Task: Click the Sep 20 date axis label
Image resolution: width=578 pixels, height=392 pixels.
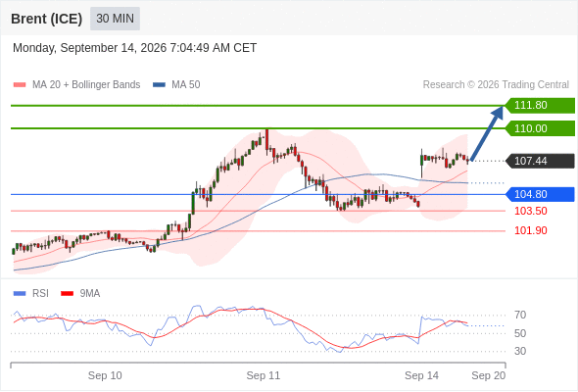Action: click(489, 375)
